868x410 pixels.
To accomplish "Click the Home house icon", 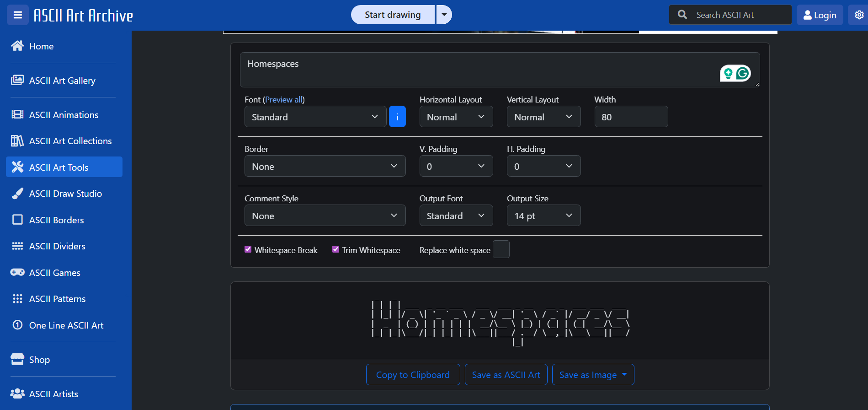I will 17,46.
